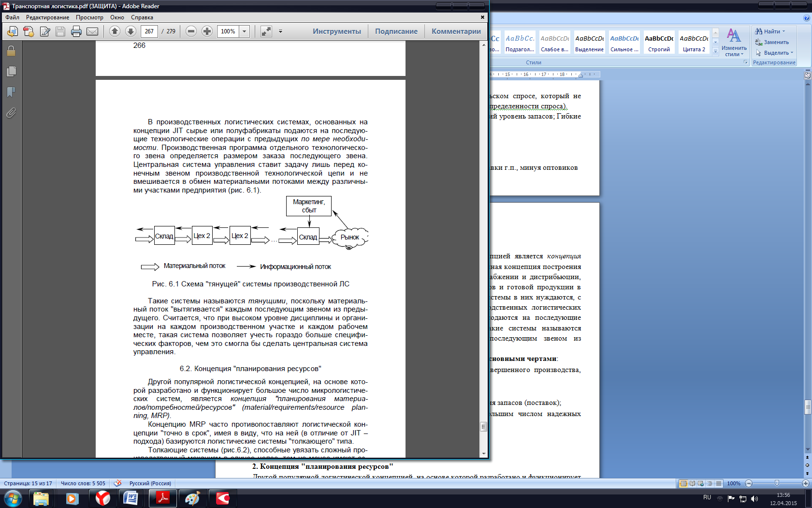Open the Инструменты pane in Reader
812x508 pixels.
click(x=337, y=31)
